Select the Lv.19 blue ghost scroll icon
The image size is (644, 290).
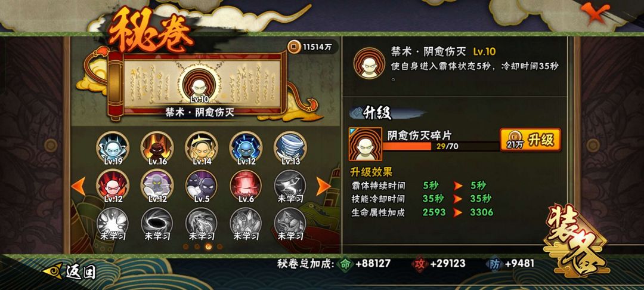[113, 147]
